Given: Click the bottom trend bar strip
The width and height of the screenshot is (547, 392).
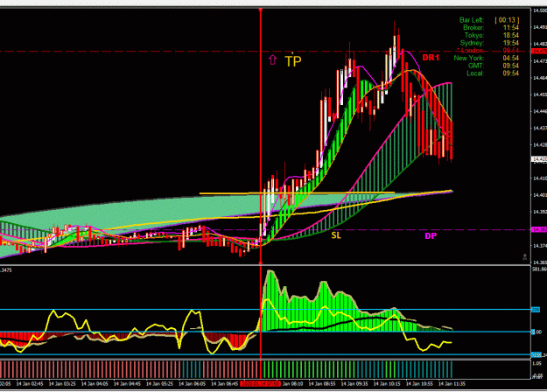Looking at the screenshot, I should click(x=226, y=369).
